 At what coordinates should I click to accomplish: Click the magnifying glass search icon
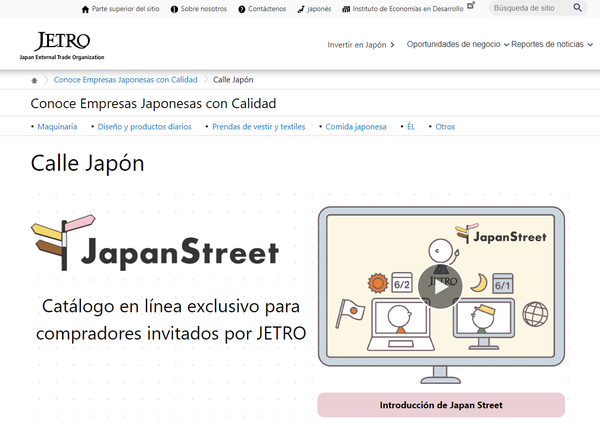tap(577, 8)
